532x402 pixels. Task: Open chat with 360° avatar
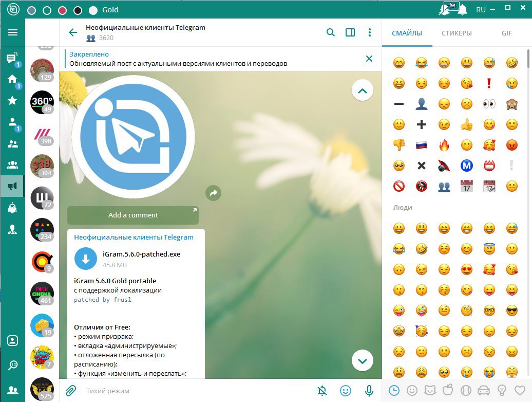click(42, 102)
